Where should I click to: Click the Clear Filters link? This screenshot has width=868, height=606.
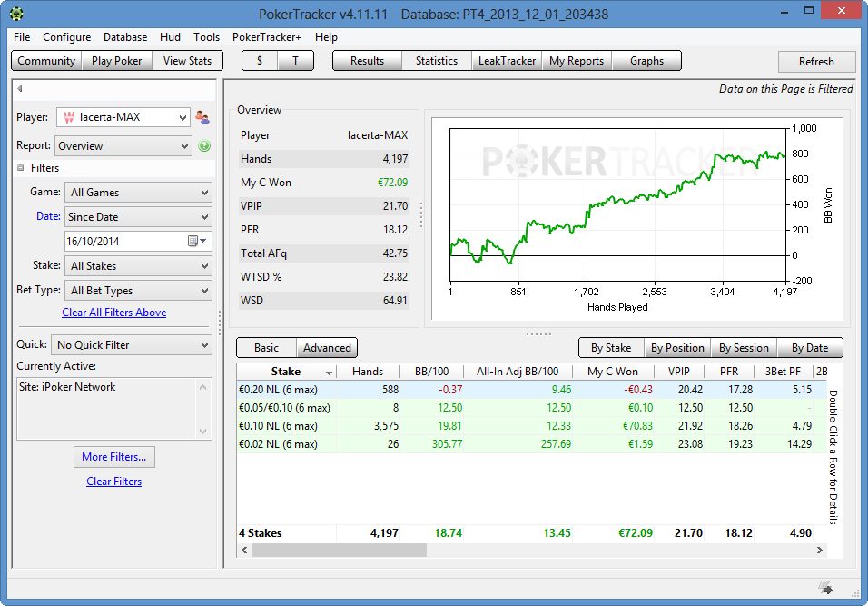(x=114, y=482)
